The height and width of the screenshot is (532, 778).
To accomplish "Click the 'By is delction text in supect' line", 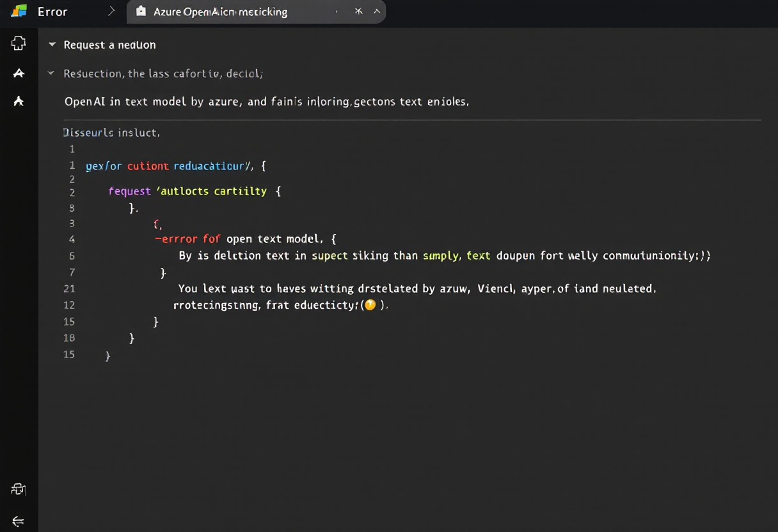I will coord(445,256).
